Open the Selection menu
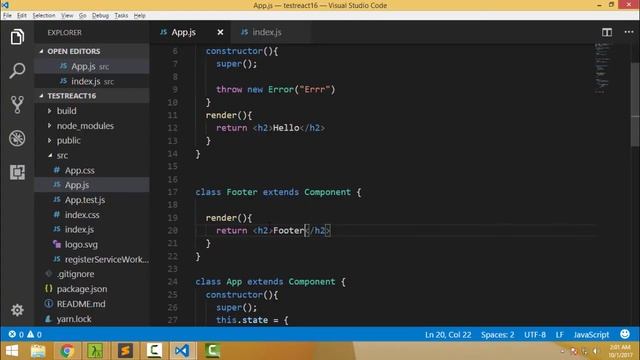Viewport: 640px width, 360px height. 44,16
